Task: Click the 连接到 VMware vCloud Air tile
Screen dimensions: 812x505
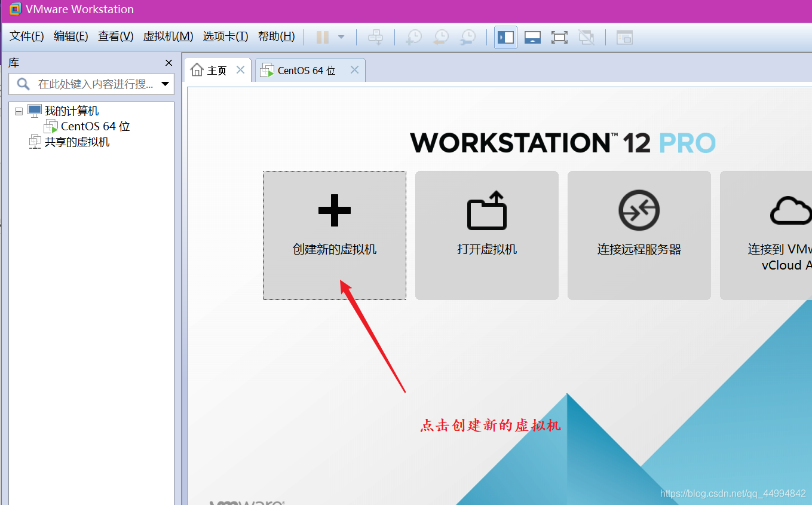Action: pos(766,235)
